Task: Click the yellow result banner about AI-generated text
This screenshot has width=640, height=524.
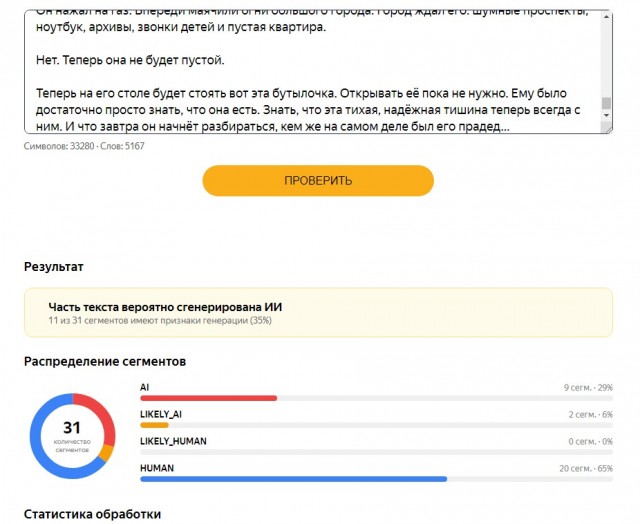Action: [318, 312]
